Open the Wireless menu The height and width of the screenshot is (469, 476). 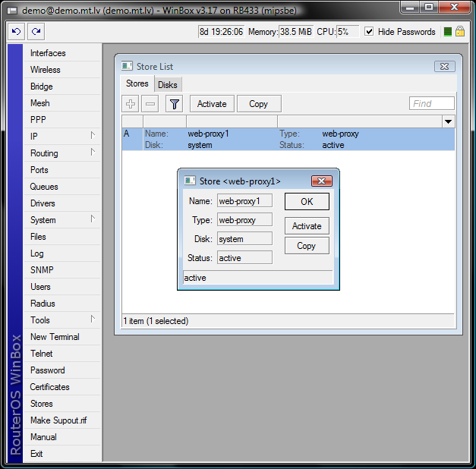[62, 70]
